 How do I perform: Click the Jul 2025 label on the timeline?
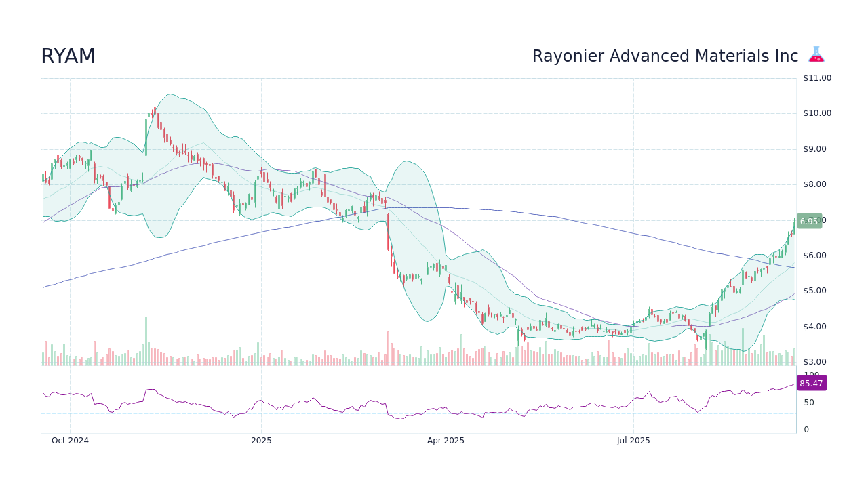pyautogui.click(x=634, y=441)
